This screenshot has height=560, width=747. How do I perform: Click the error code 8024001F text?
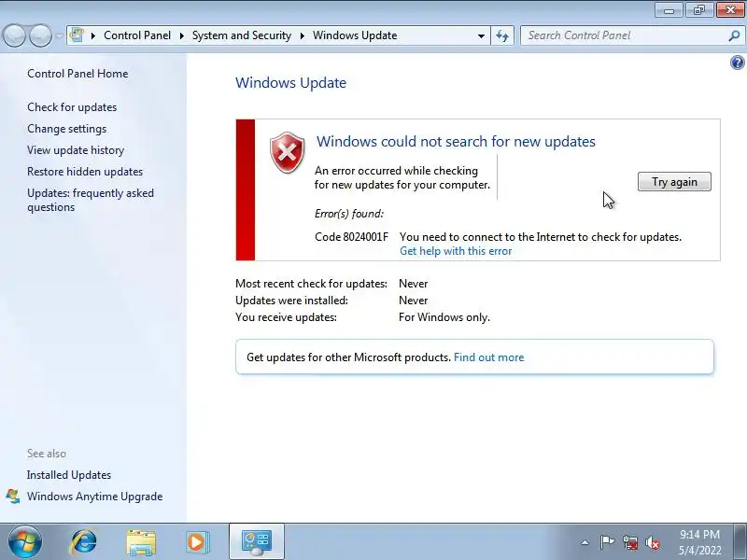pyautogui.click(x=352, y=237)
